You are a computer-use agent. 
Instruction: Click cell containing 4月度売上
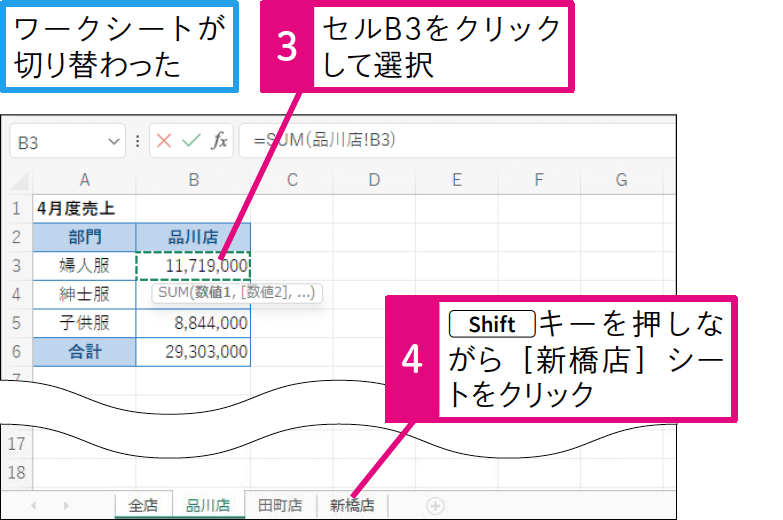[x=84, y=208]
